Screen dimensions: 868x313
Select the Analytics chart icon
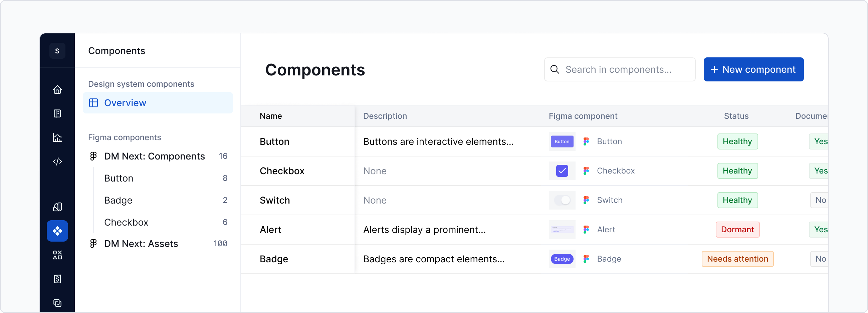[57, 138]
